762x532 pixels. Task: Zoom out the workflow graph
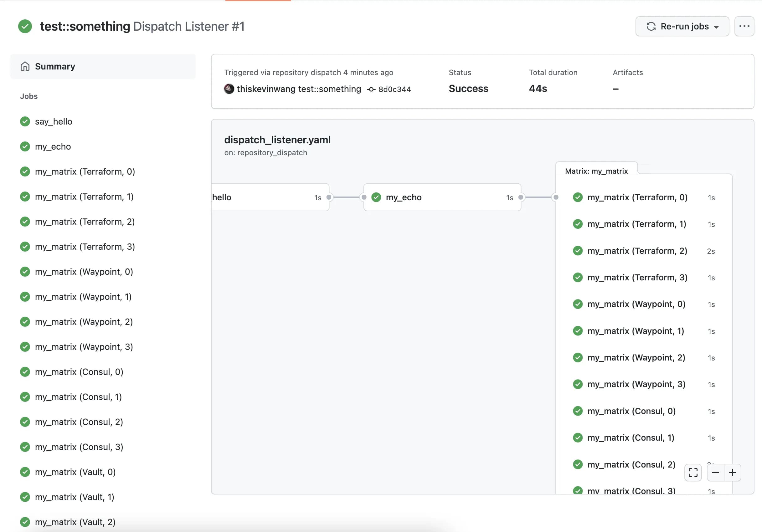click(x=716, y=472)
